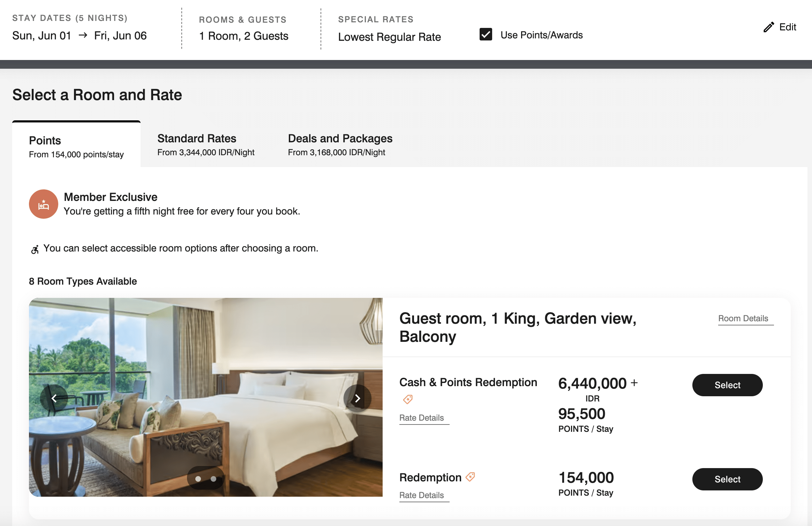812x526 pixels.
Task: Click the Member Exclusive bed icon
Action: [x=44, y=204]
